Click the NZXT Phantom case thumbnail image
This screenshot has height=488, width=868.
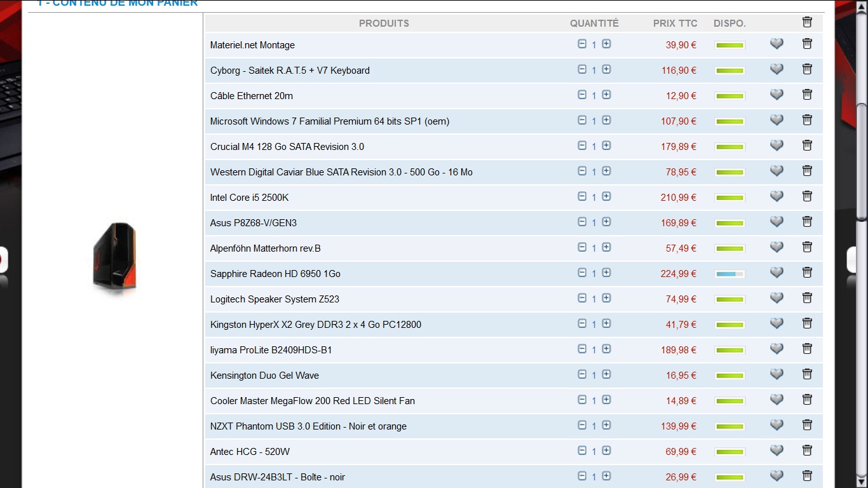[114, 258]
